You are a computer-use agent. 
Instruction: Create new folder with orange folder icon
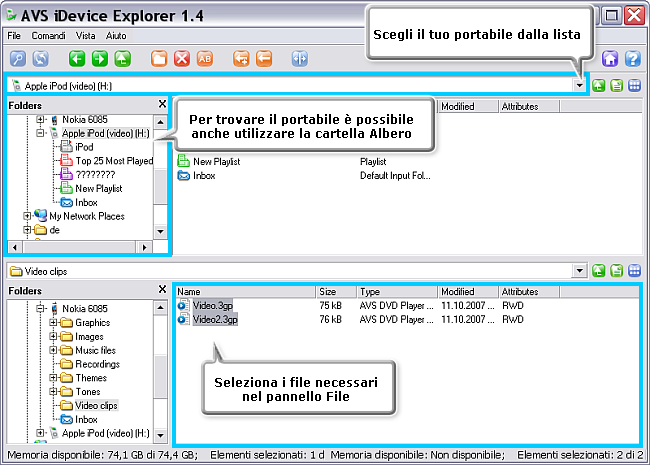point(159,59)
